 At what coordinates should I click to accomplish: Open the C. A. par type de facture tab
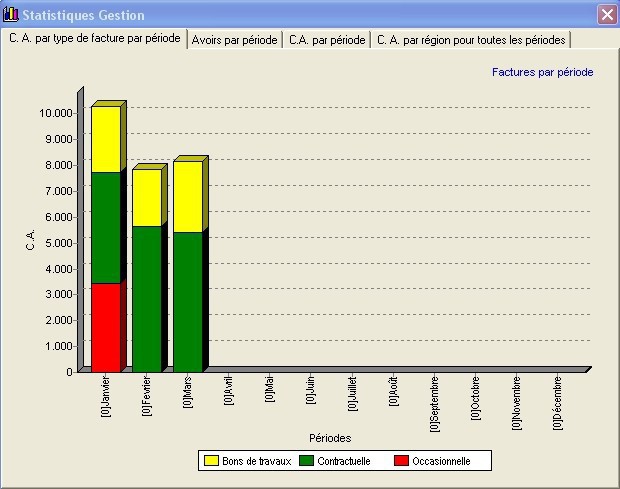coord(95,39)
